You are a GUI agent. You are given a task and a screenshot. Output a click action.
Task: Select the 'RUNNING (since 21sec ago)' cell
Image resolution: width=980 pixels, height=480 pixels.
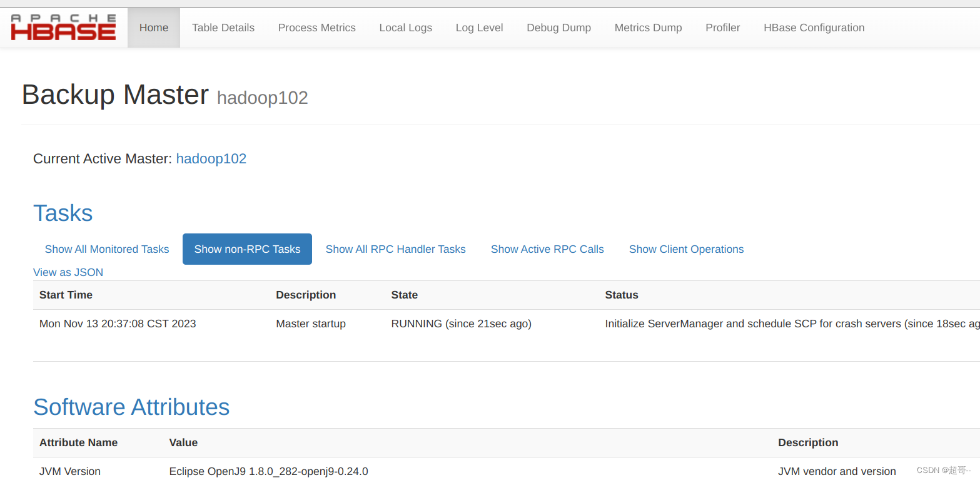click(x=462, y=324)
